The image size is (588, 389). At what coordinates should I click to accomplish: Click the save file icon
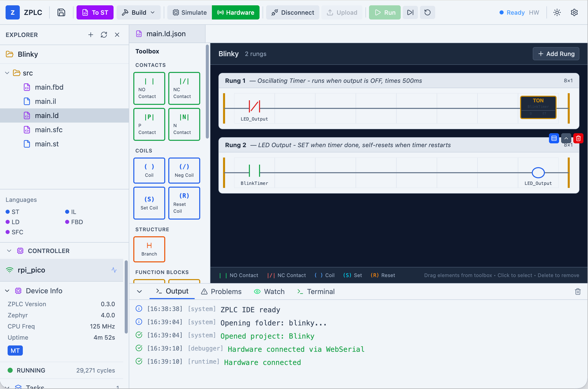tap(61, 12)
